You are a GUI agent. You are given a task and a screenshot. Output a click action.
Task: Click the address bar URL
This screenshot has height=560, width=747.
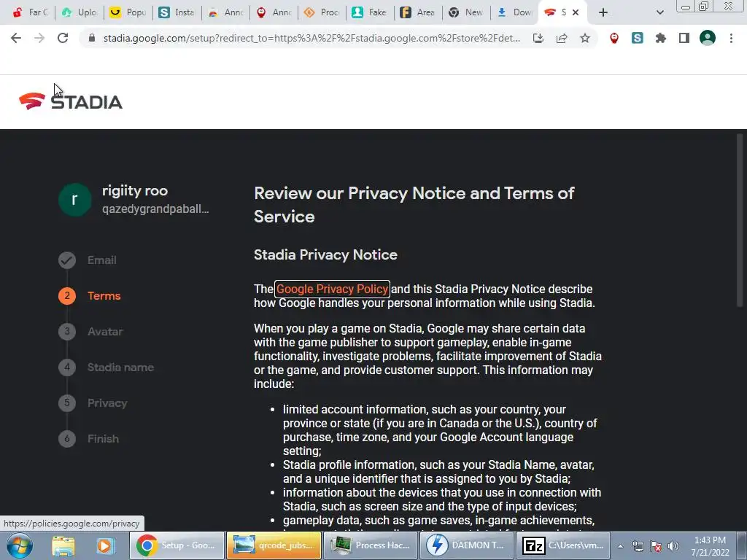[x=311, y=38]
